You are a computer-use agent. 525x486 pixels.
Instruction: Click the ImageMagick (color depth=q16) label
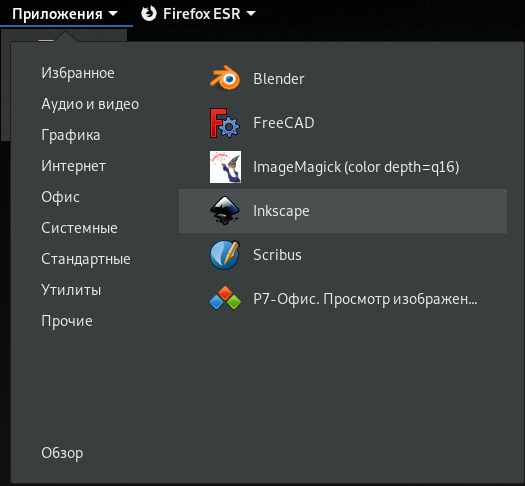tap(356, 167)
